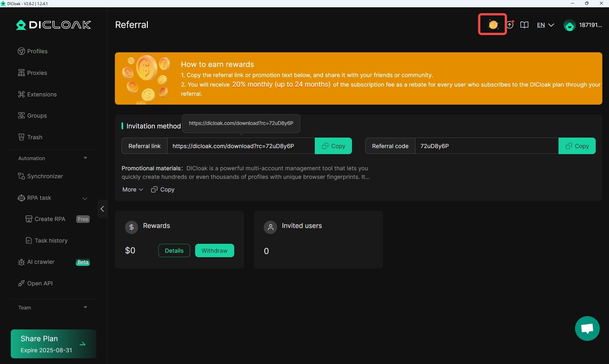The image size is (609, 364).
Task: Copy the promotional materials text
Action: 163,189
